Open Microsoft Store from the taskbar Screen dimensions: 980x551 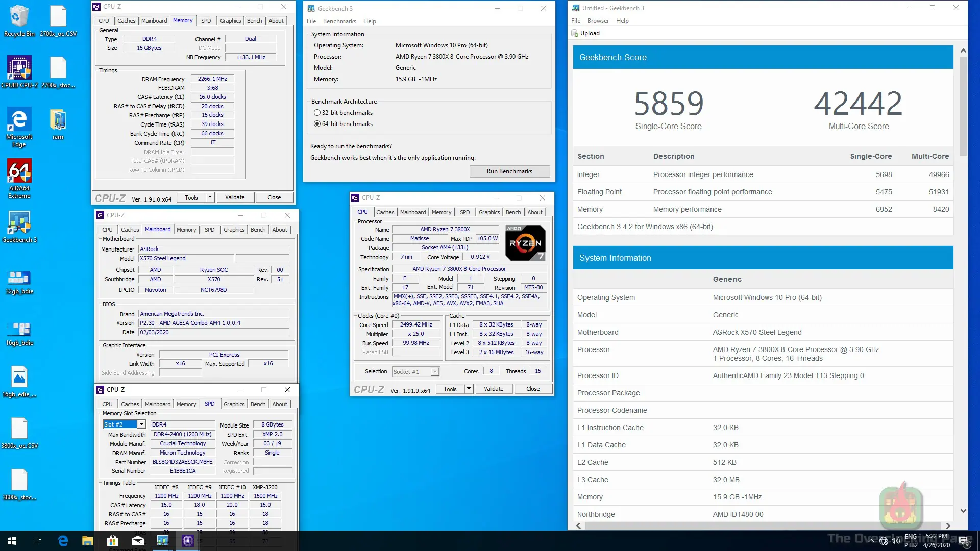click(112, 541)
